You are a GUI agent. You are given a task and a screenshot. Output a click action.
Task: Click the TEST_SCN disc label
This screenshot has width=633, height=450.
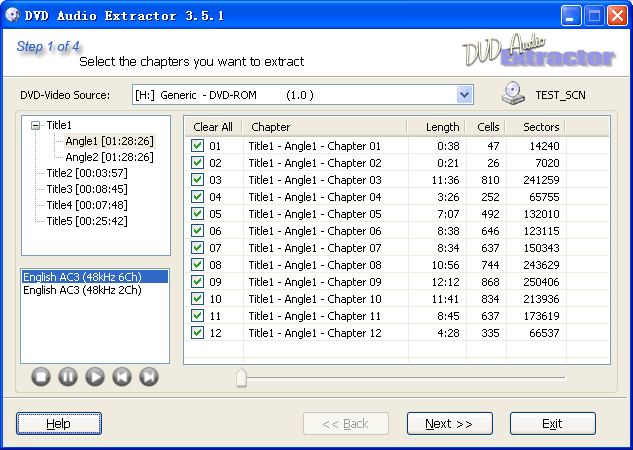(x=560, y=95)
